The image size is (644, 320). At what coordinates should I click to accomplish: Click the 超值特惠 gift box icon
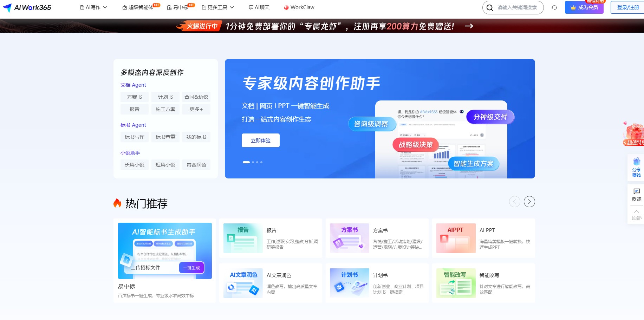click(634, 133)
